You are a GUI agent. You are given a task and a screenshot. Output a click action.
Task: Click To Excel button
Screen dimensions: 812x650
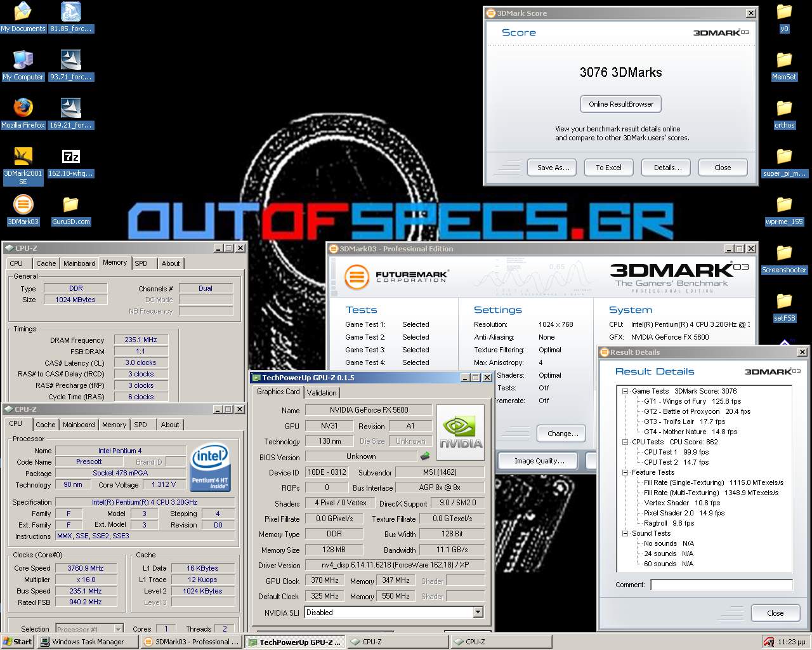[608, 168]
